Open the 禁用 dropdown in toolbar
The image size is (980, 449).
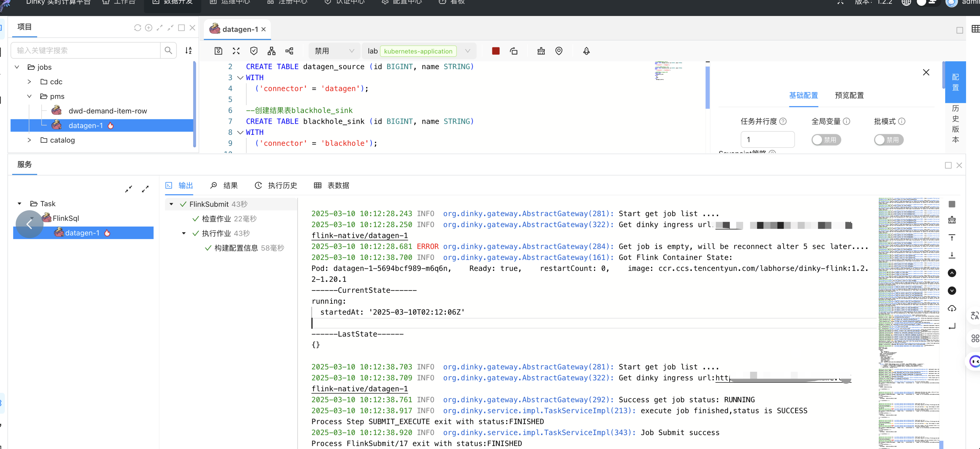point(333,51)
